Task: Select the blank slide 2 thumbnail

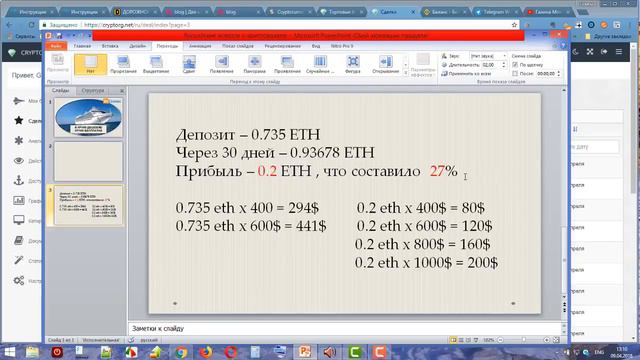Action: (x=89, y=162)
